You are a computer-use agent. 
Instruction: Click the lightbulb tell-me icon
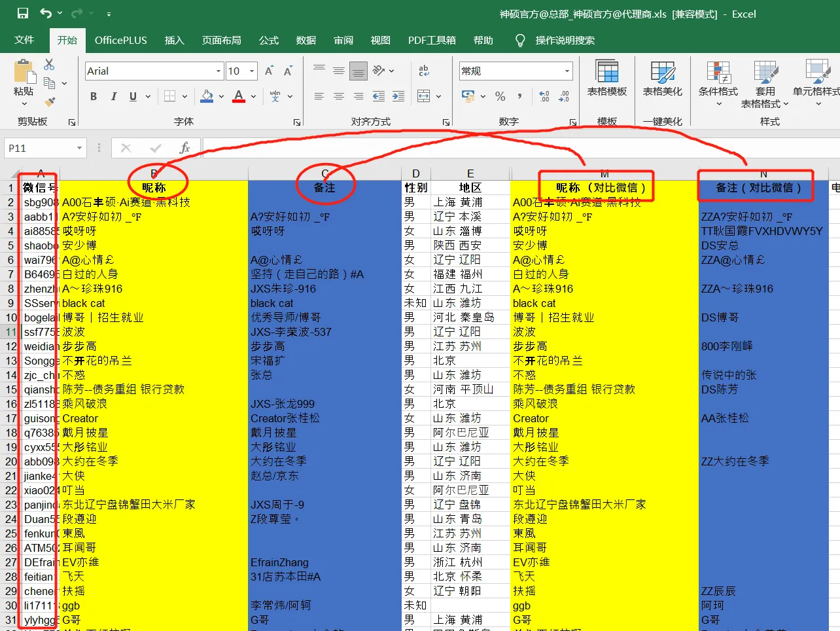(520, 41)
